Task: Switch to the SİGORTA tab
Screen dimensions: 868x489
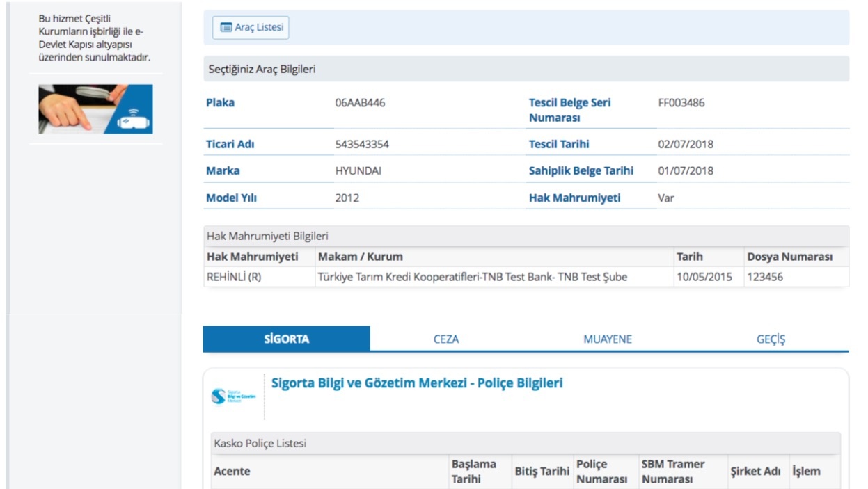Action: point(286,339)
